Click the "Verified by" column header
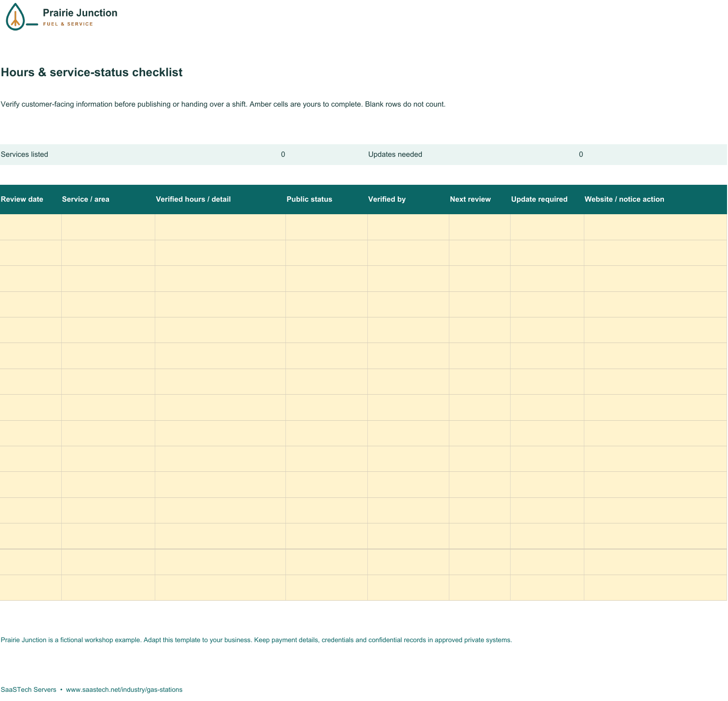This screenshot has width=728, height=701. [387, 199]
